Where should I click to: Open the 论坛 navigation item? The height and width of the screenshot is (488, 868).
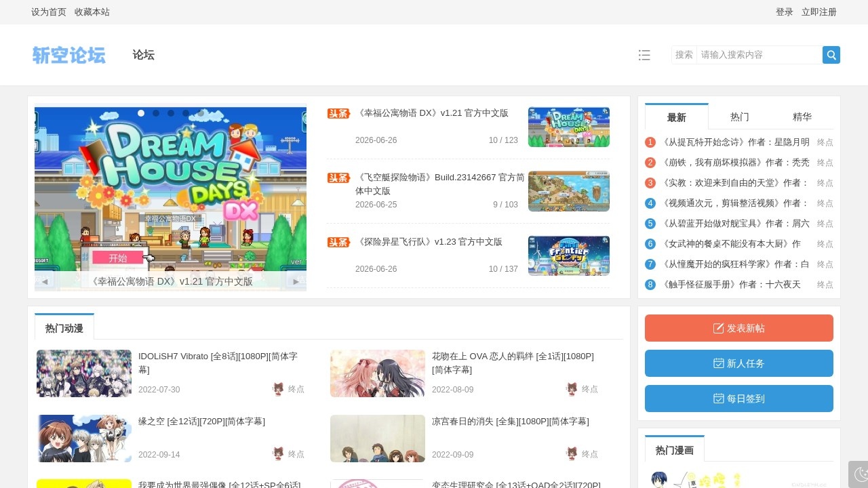tap(144, 55)
